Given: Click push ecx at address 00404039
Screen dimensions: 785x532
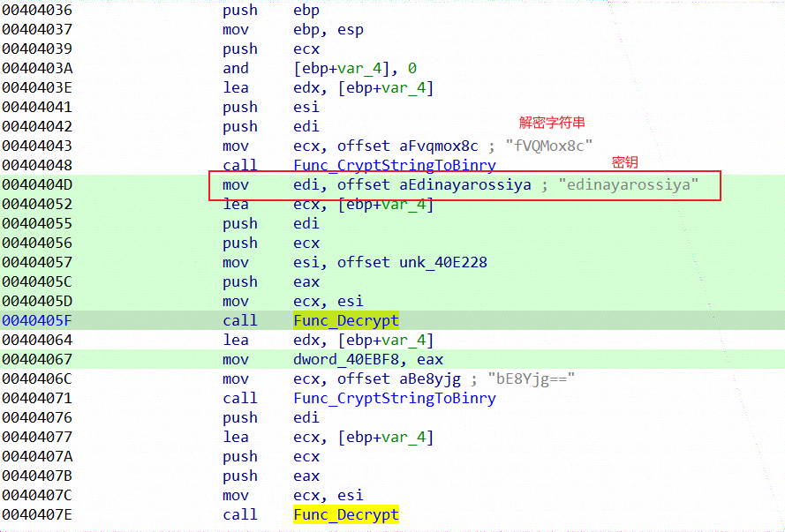Looking at the screenshot, I should (271, 49).
